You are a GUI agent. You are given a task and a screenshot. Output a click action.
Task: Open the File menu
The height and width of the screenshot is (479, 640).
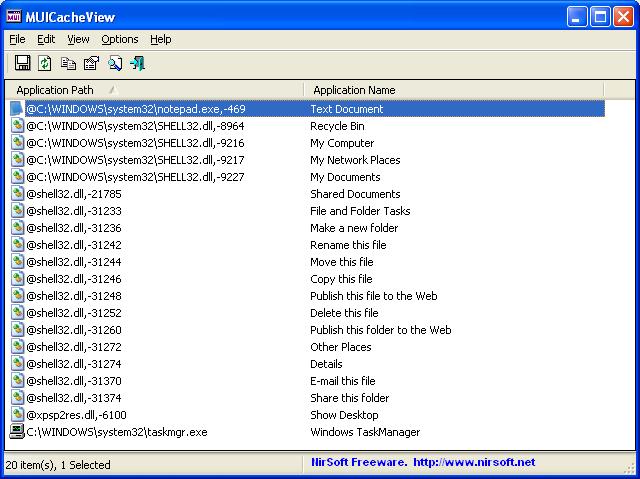click(x=17, y=39)
